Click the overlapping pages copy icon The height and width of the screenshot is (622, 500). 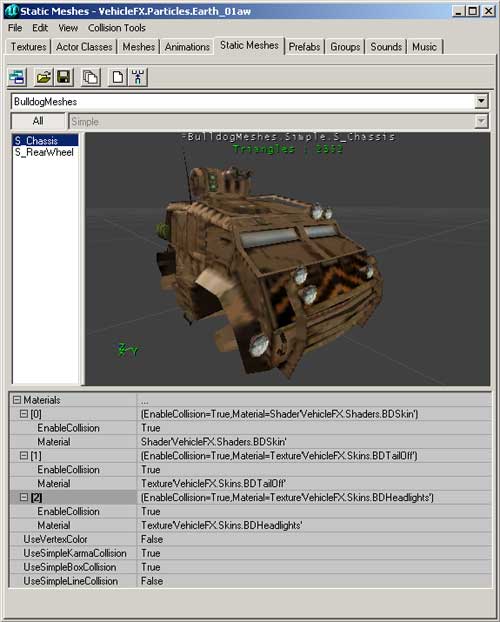pyautogui.click(x=91, y=77)
